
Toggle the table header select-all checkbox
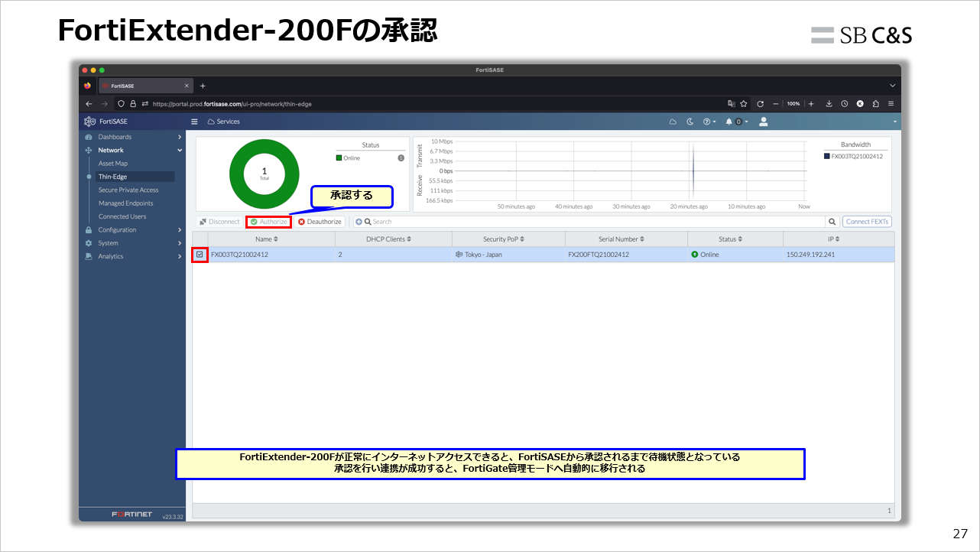click(200, 239)
